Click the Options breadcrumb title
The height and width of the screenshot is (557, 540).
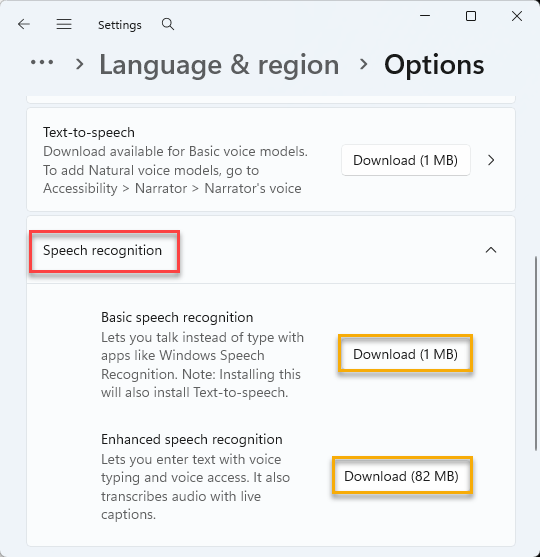coord(434,65)
